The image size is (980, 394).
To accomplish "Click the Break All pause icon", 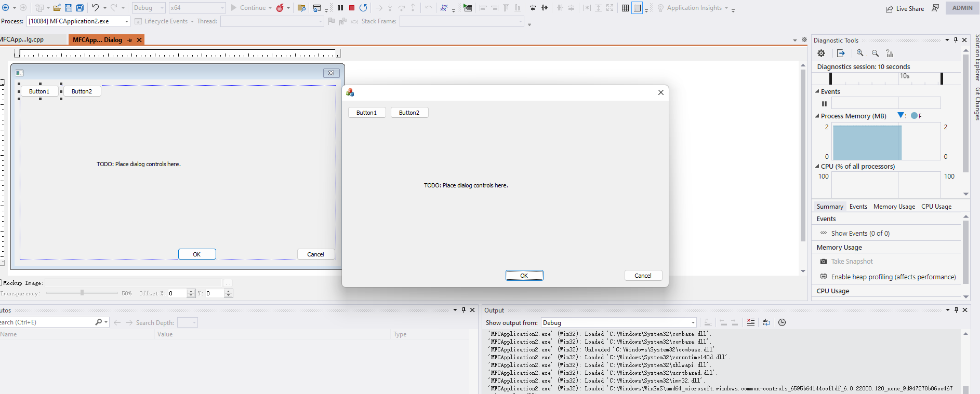I will [340, 8].
